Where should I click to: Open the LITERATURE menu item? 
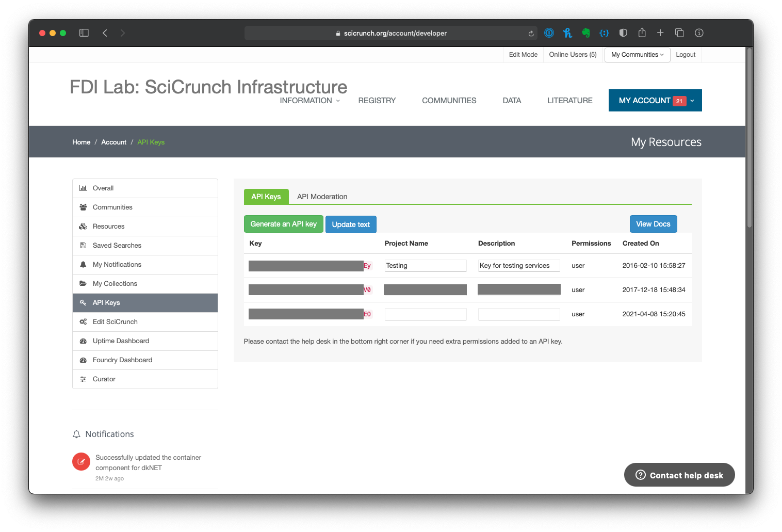[x=569, y=100]
